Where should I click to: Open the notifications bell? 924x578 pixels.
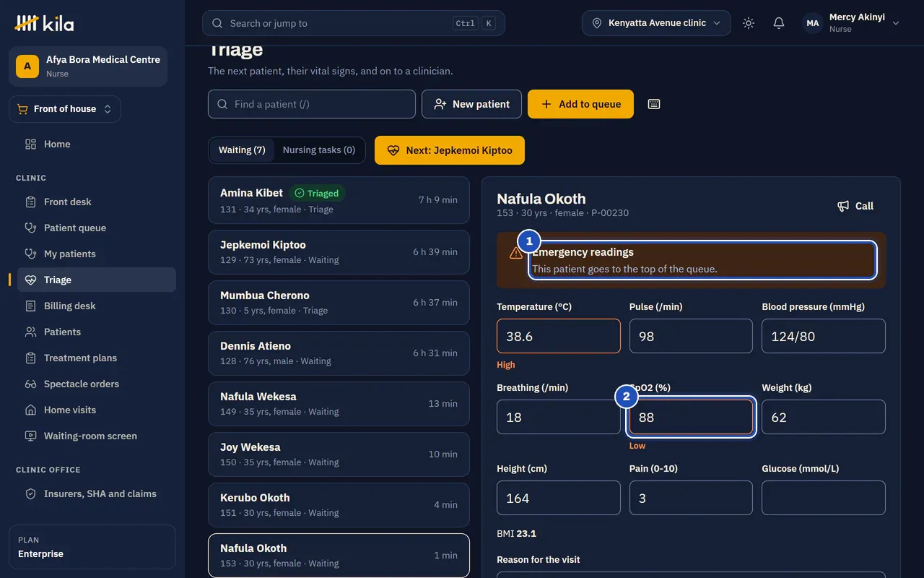(x=779, y=23)
